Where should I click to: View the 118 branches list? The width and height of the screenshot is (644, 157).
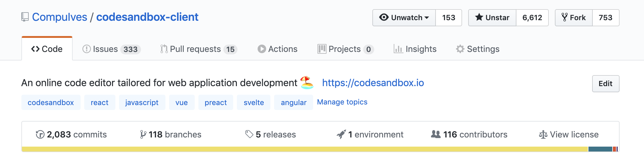click(x=171, y=134)
